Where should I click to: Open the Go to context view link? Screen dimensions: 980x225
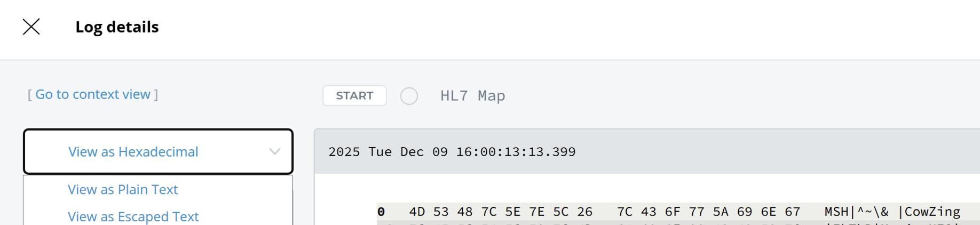93,94
